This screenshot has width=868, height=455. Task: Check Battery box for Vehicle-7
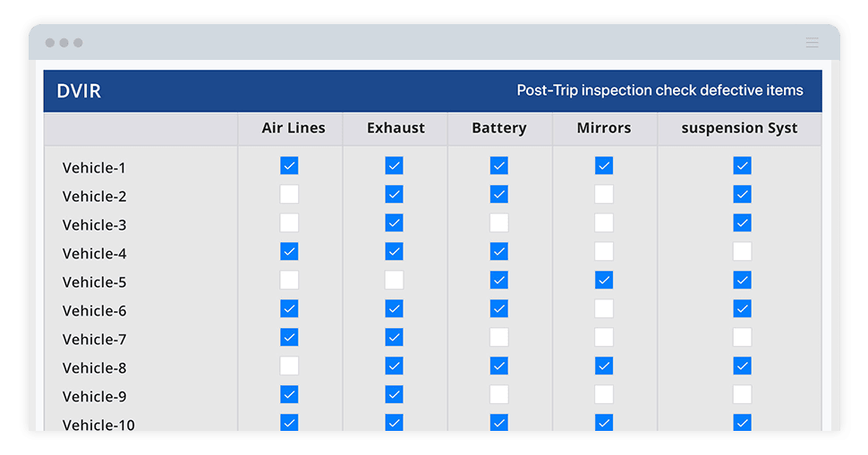point(498,337)
